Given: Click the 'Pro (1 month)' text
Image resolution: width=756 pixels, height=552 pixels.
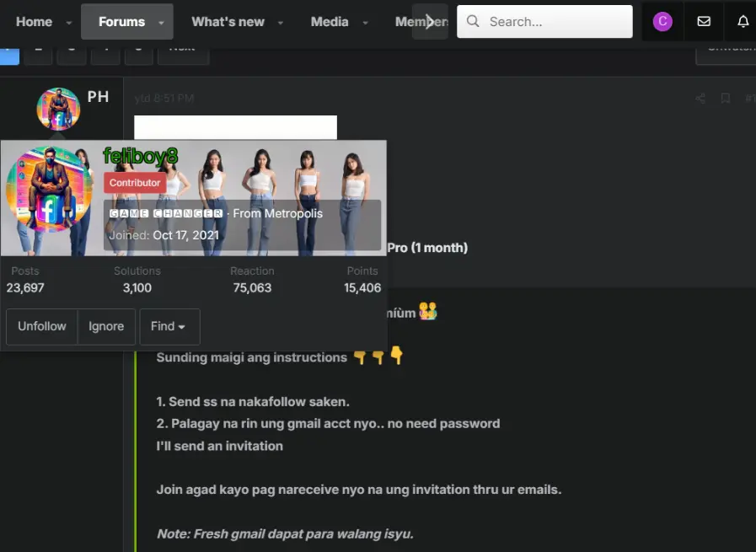Looking at the screenshot, I should (x=427, y=248).
